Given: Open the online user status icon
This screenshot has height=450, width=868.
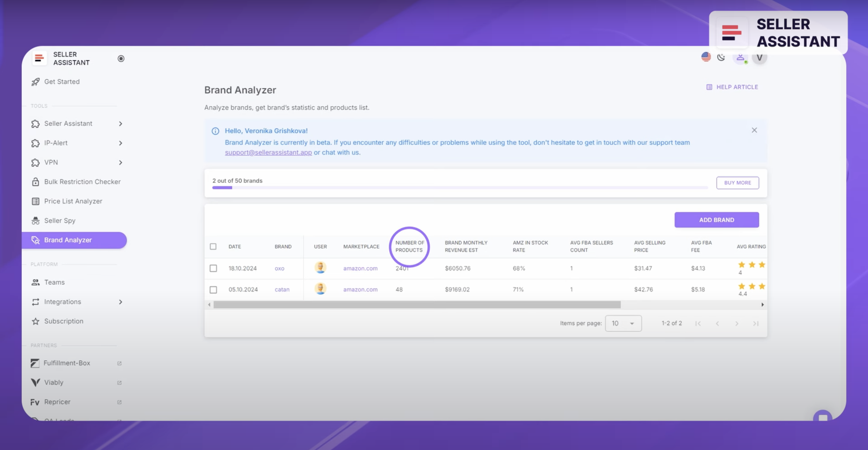Looking at the screenshot, I should point(740,57).
